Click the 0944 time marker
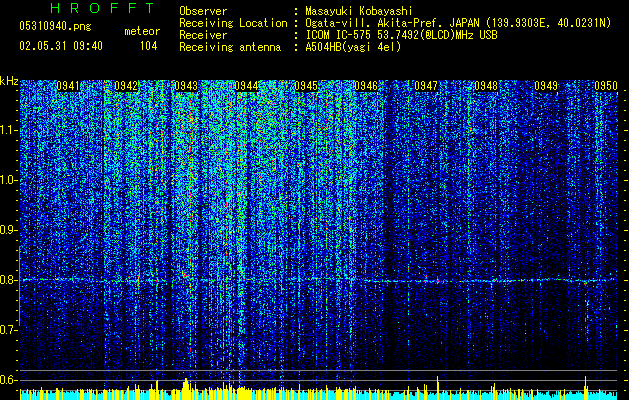This screenshot has height=400, width=629. [246, 86]
